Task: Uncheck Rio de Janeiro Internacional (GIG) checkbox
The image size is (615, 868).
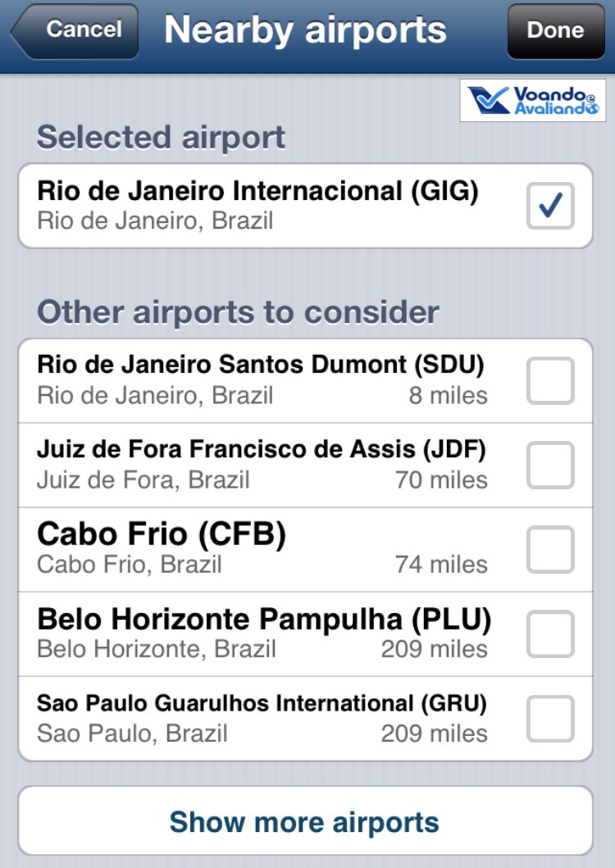Action: [550, 206]
